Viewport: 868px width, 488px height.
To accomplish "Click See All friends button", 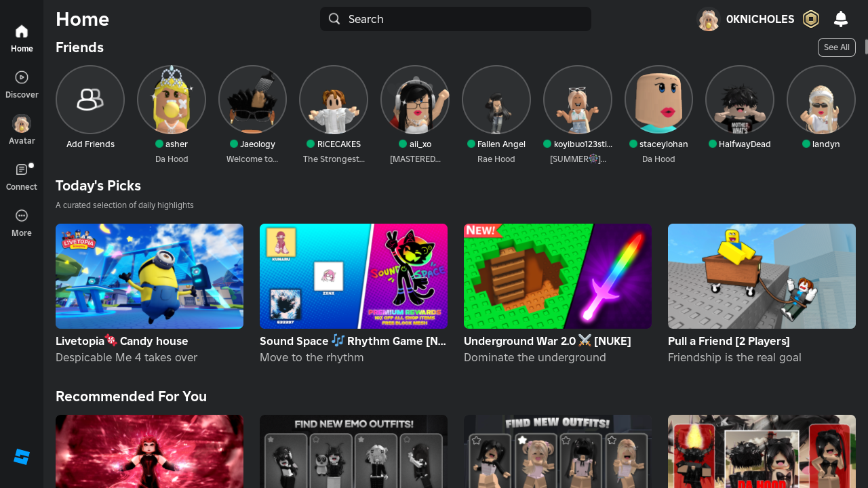I will pos(837,47).
